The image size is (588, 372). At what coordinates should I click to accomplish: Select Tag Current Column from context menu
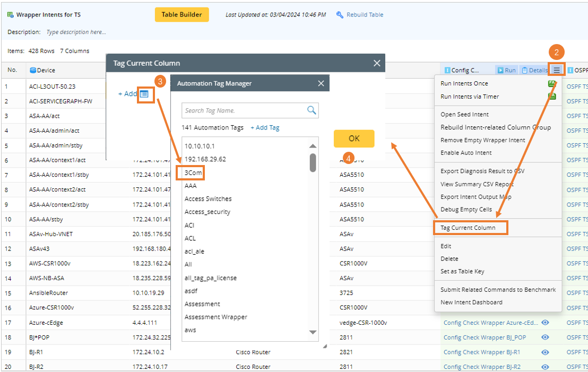(x=468, y=228)
